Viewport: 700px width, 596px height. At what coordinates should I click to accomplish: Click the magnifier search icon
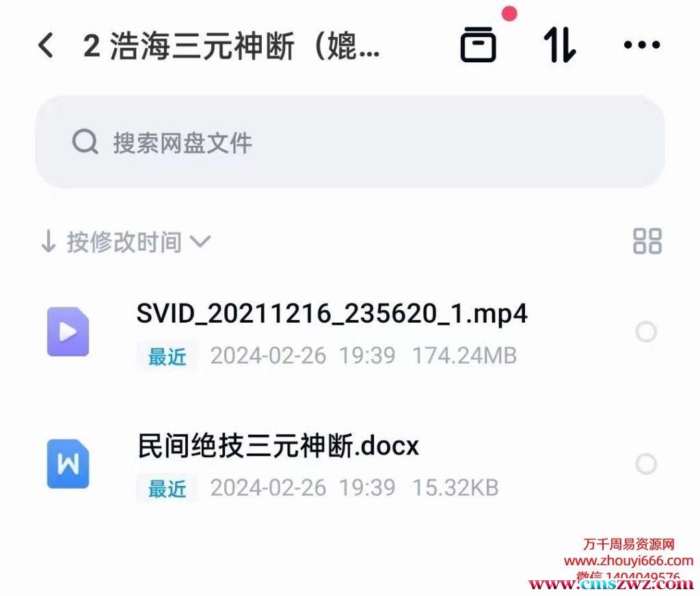click(x=85, y=142)
